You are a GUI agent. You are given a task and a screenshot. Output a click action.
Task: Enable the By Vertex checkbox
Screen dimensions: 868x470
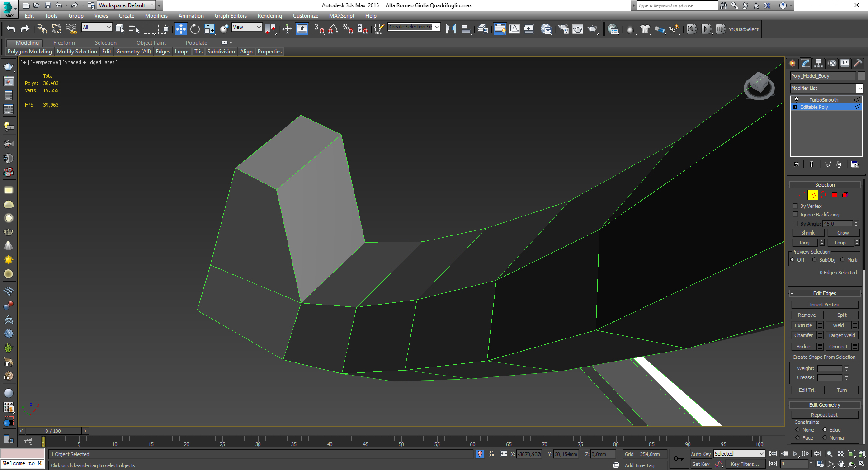pyautogui.click(x=796, y=206)
